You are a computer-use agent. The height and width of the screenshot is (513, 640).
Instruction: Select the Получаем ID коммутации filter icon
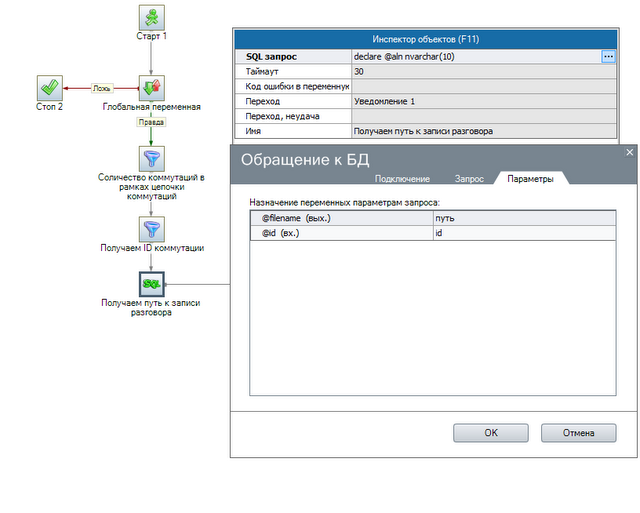click(151, 228)
